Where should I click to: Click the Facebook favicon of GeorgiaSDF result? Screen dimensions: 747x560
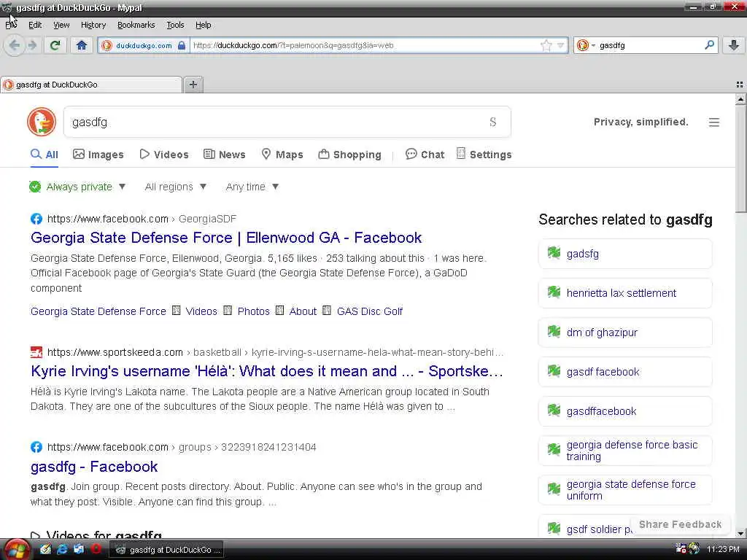[36, 219]
